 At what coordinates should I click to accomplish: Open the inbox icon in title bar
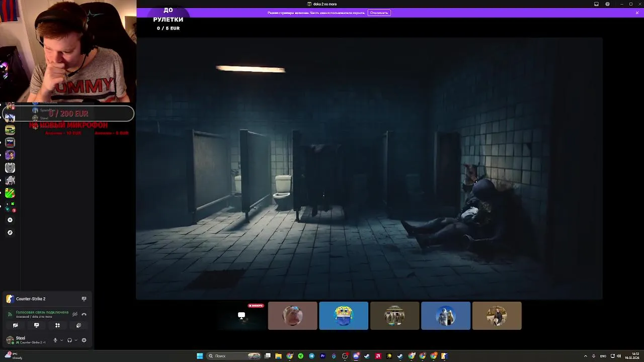point(596,4)
